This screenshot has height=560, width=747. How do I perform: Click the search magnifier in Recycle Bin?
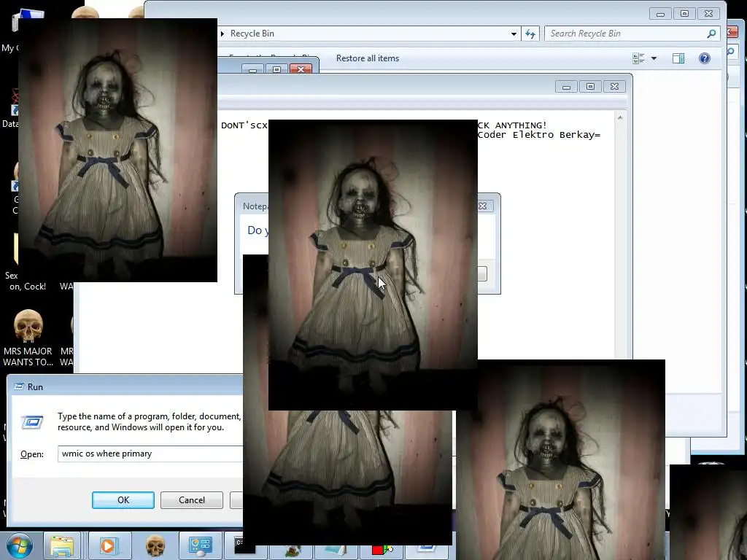711,34
